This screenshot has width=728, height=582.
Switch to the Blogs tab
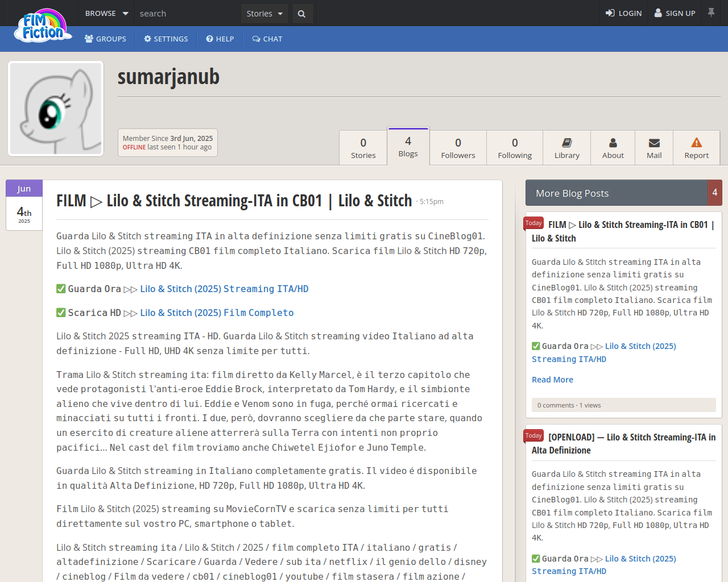[408, 147]
